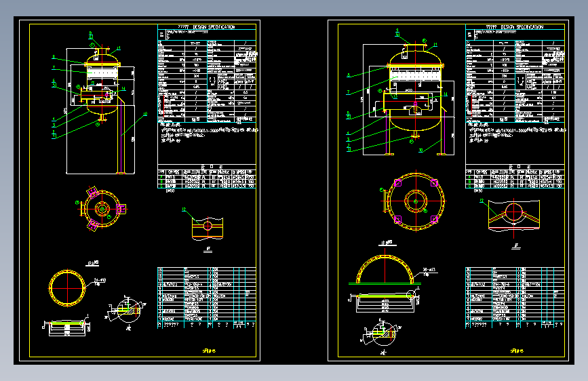This screenshot has height=381, width=588.
Task: Click the yellow title text at right sheet bottom
Action: coord(517,351)
